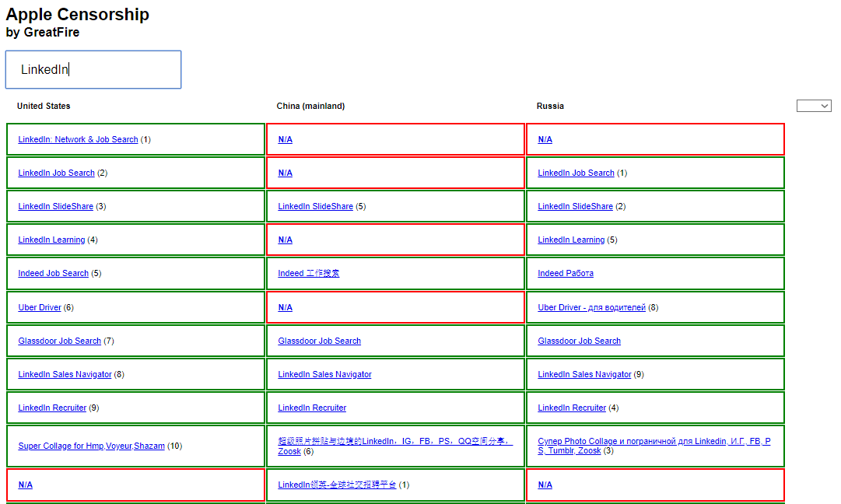Open United States LinkedIn Job Search (2) link
Screen dimensions: 841x504
click(x=56, y=173)
